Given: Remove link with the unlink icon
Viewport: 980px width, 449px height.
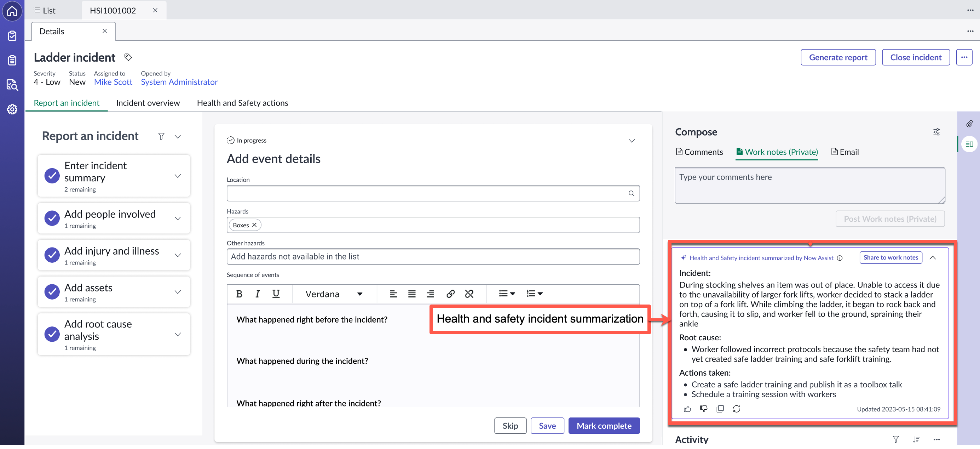Looking at the screenshot, I should (x=469, y=294).
